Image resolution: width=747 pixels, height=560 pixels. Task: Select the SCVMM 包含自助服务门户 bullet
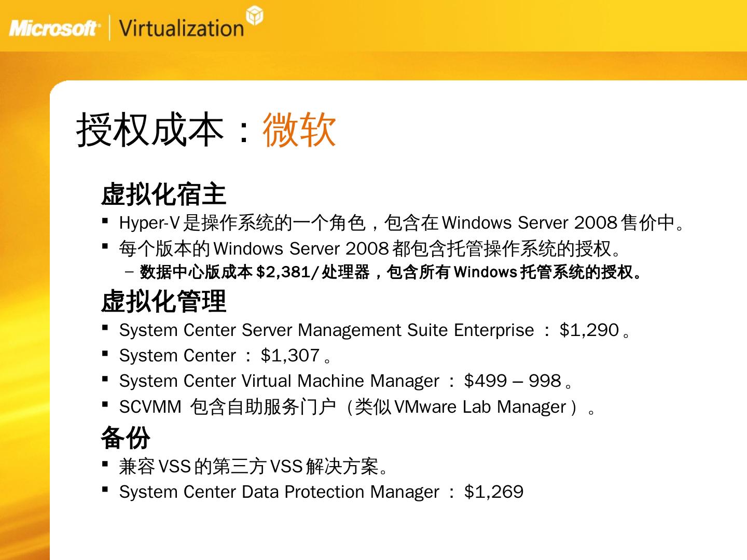(356, 407)
